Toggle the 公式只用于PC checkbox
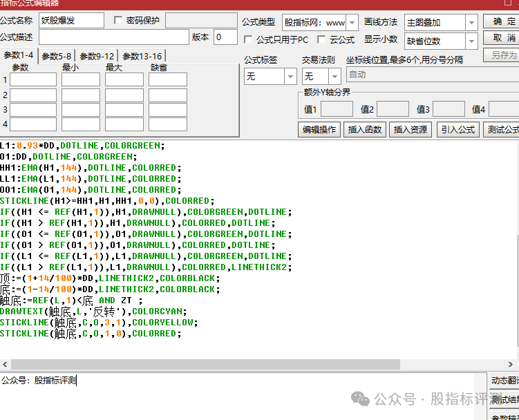 coord(249,40)
